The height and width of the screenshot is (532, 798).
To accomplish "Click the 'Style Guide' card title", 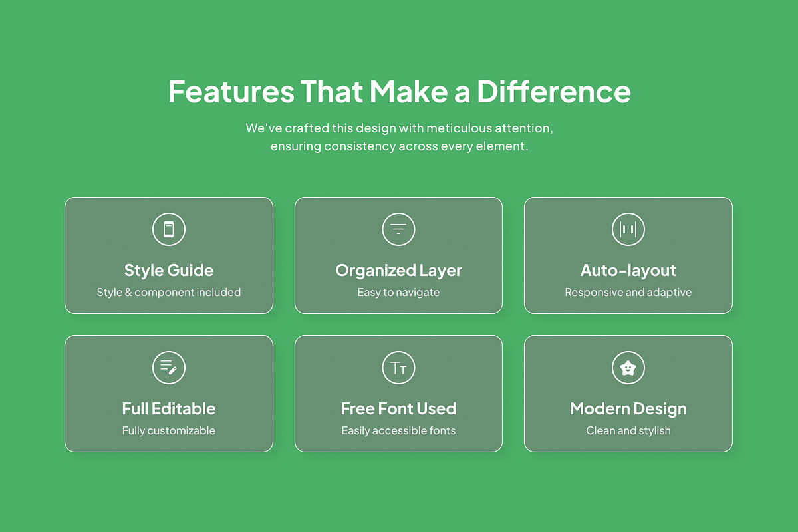I will [x=169, y=271].
